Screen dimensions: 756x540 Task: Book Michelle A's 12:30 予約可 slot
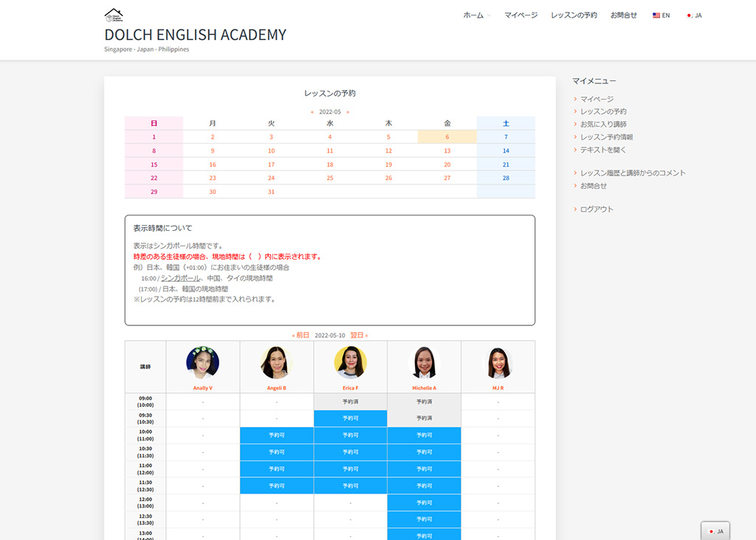click(x=425, y=519)
